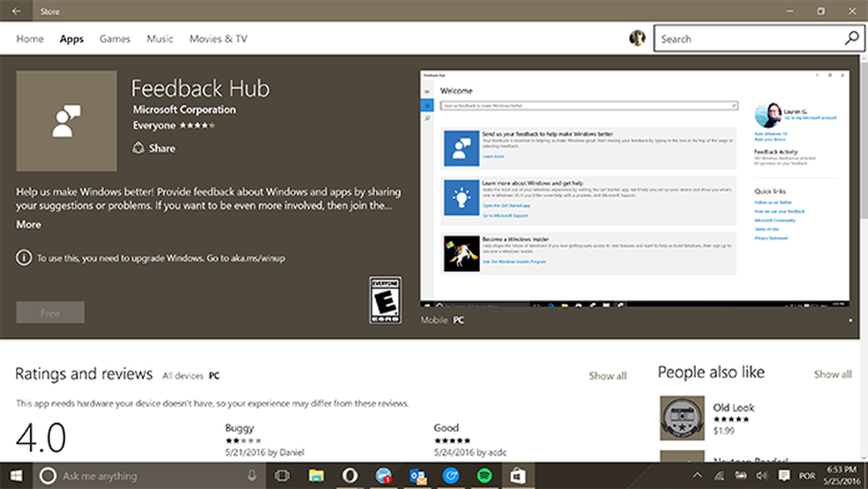
Task: Open the taskbar clock and date
Action: [x=842, y=476]
